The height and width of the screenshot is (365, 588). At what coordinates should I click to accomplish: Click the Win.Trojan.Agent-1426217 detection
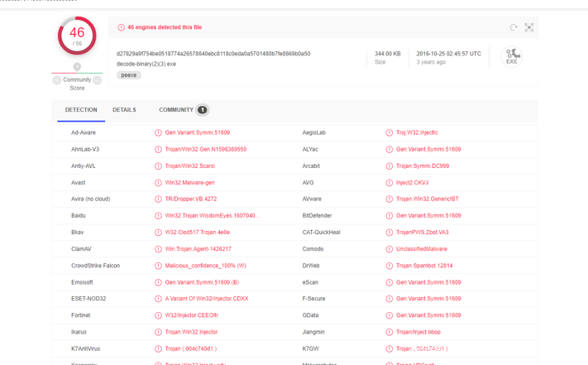pyautogui.click(x=198, y=249)
